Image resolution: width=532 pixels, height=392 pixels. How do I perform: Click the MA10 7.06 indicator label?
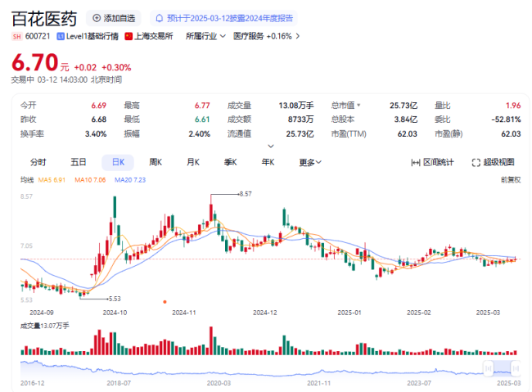(90, 180)
